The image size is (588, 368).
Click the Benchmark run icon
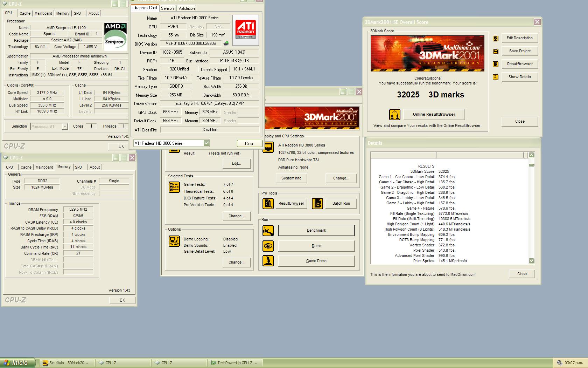268,231
